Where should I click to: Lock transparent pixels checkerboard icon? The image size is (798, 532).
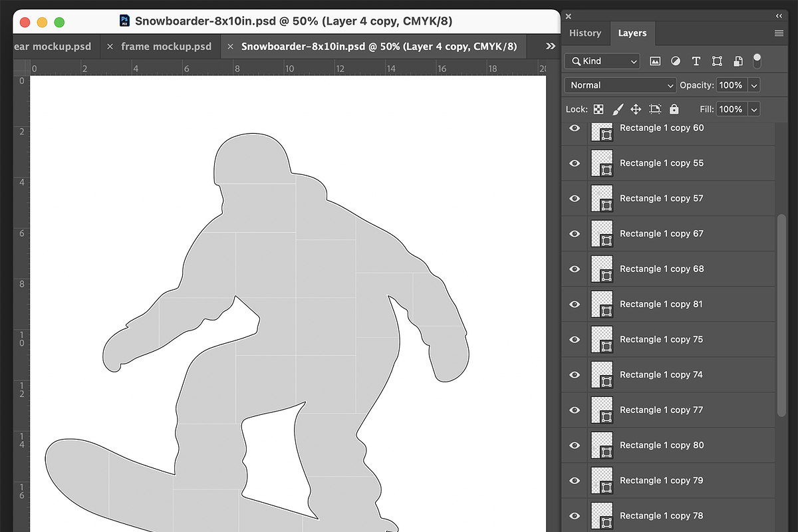point(598,109)
